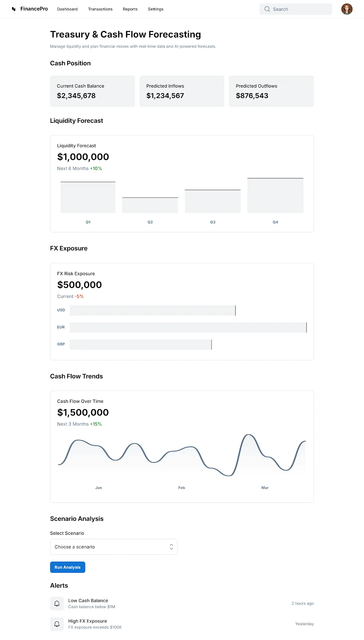This screenshot has width=364, height=640.
Task: Open the user profile avatar
Action: (x=347, y=9)
